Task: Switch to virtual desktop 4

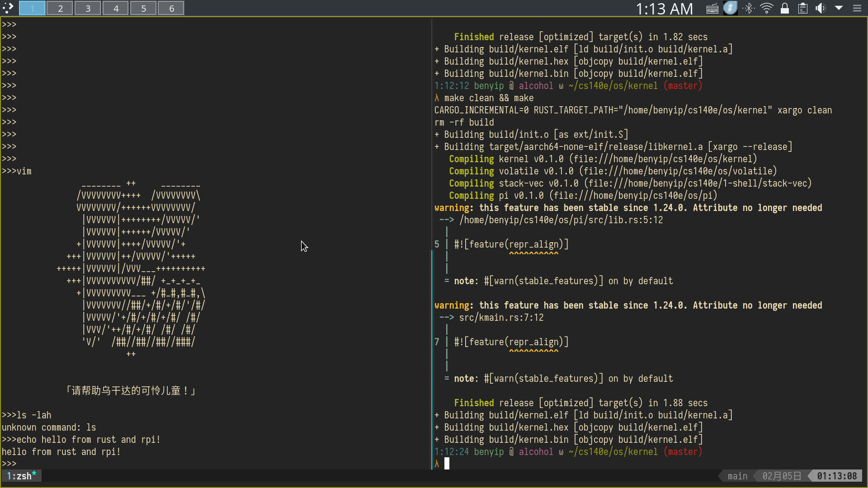Action: (x=116, y=8)
